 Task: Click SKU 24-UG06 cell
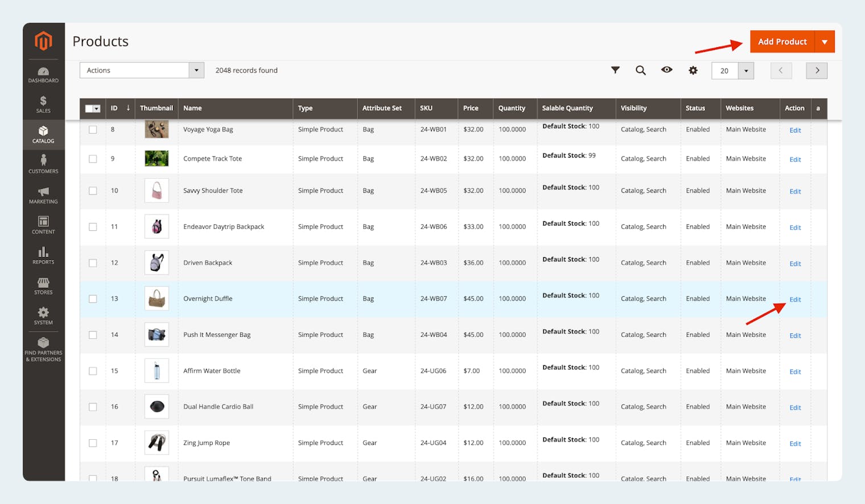tap(433, 371)
